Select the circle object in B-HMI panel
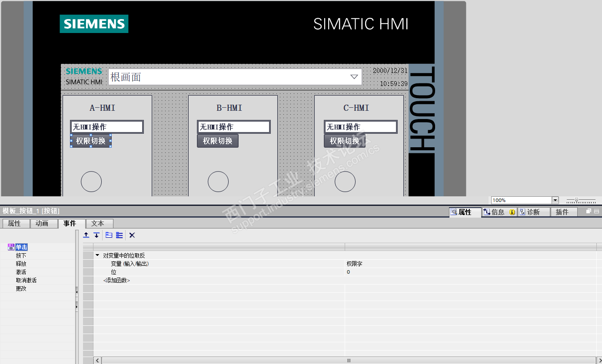 coord(218,182)
